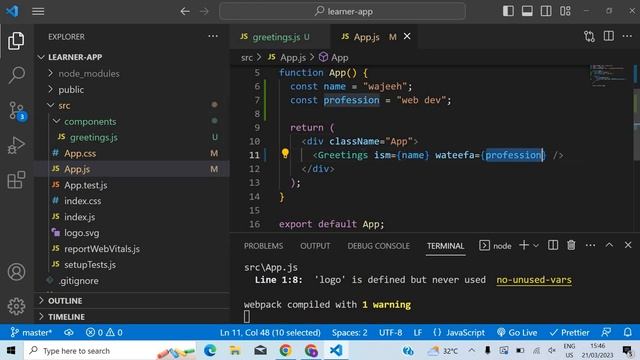Collapse the components folder
The image size is (640, 360).
[x=90, y=121]
